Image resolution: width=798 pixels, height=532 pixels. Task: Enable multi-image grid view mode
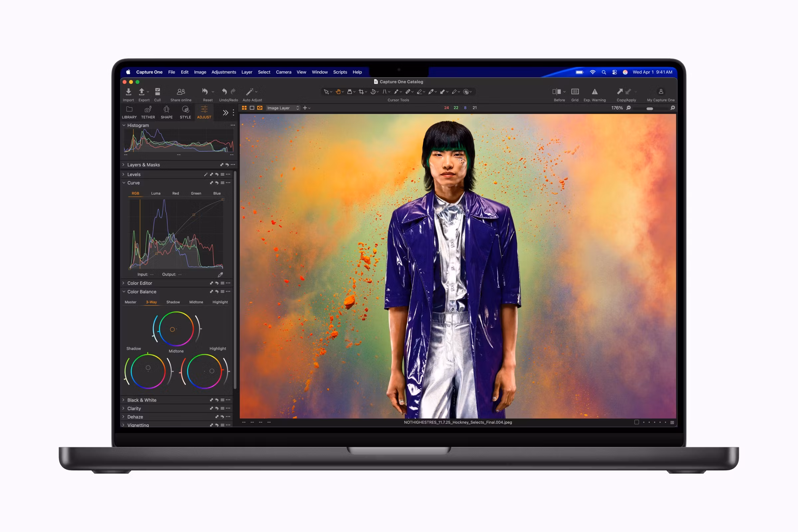coord(244,108)
